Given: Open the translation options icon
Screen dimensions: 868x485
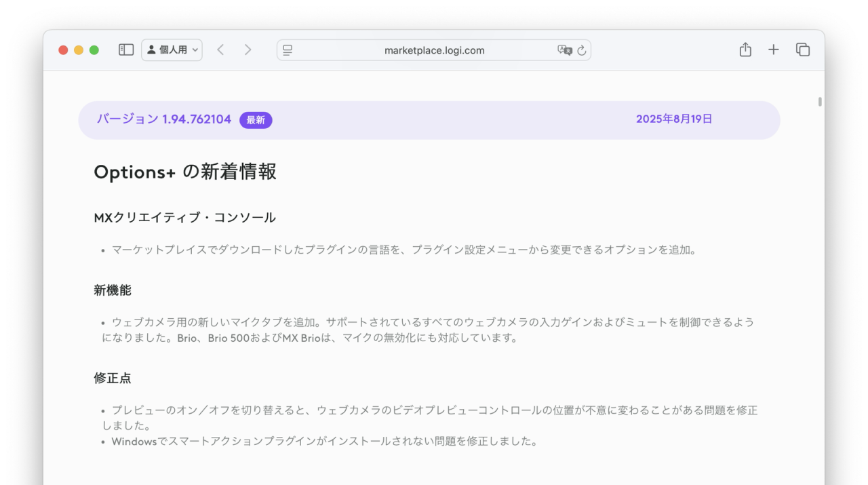Looking at the screenshot, I should (x=564, y=50).
